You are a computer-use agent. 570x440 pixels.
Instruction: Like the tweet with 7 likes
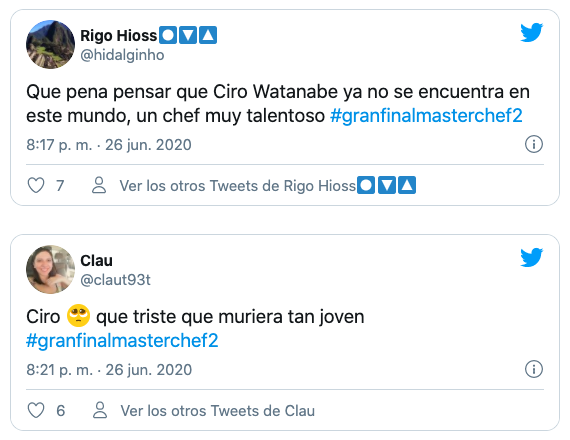[x=36, y=185]
